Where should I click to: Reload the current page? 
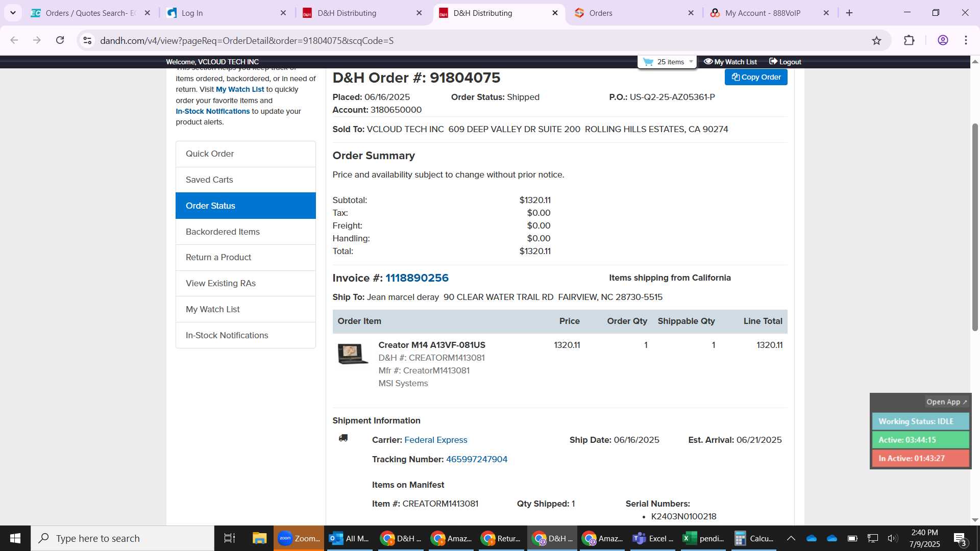(x=60, y=40)
